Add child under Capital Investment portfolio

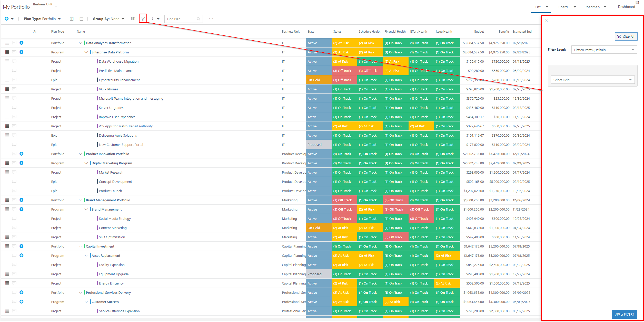(x=22, y=246)
